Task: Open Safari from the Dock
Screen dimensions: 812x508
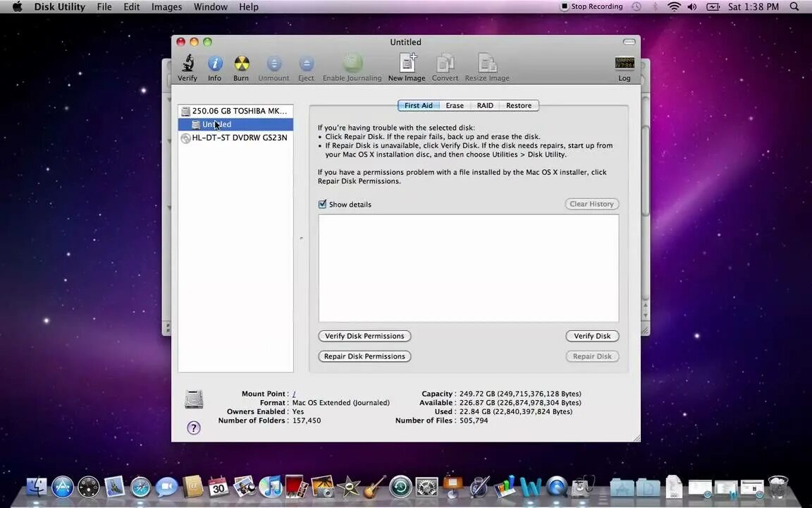Action: (140, 488)
